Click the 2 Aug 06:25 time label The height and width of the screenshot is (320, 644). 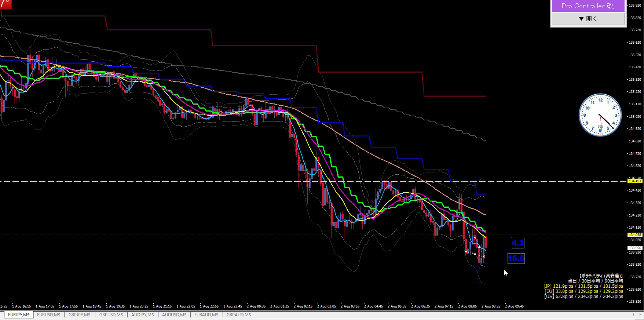pyautogui.click(x=421, y=306)
